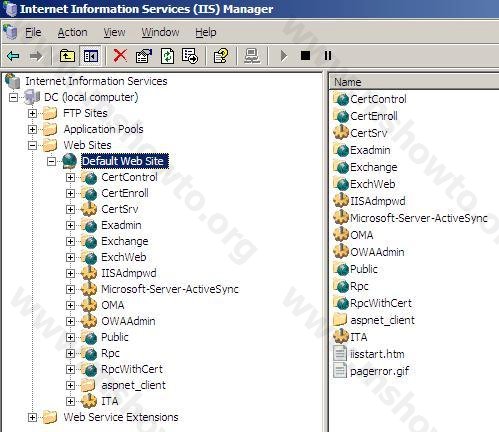Viewport: 499px width, 432px height.
Task: Select CertEnroll in the right pane list
Action: pyautogui.click(x=374, y=116)
